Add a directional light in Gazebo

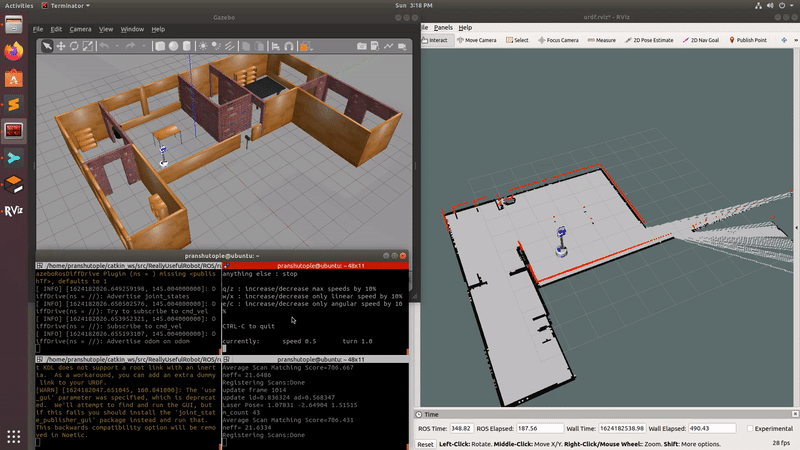(x=230, y=46)
